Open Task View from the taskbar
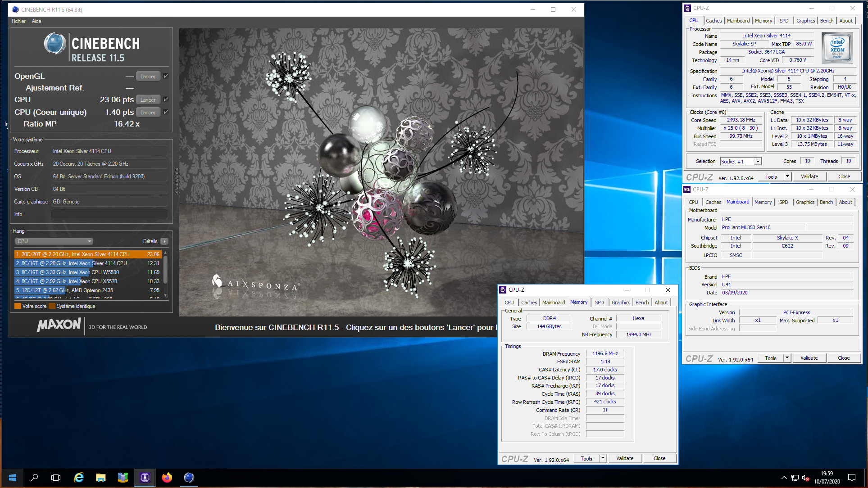 56,478
